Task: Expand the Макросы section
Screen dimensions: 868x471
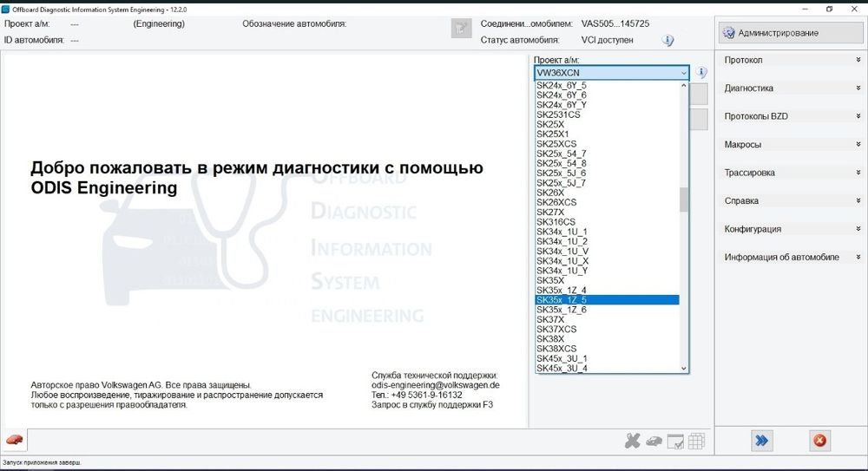Action: tap(792, 145)
